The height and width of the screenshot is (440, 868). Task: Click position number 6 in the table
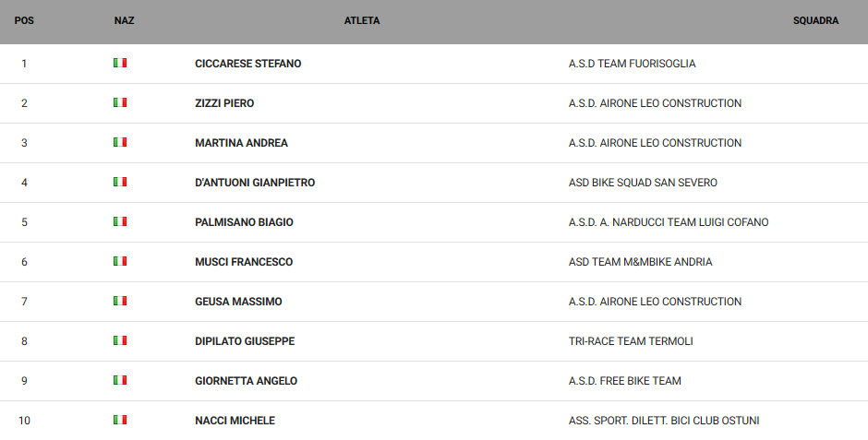pyautogui.click(x=24, y=262)
